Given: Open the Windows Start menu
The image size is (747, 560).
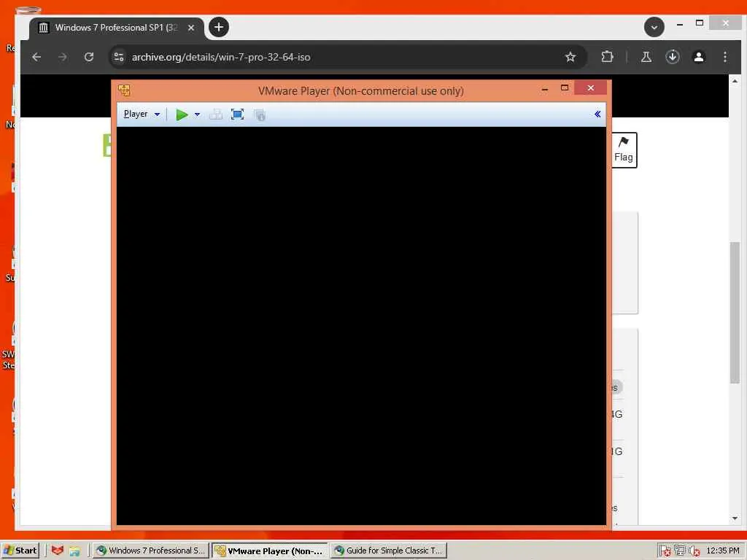Looking at the screenshot, I should pyautogui.click(x=20, y=551).
